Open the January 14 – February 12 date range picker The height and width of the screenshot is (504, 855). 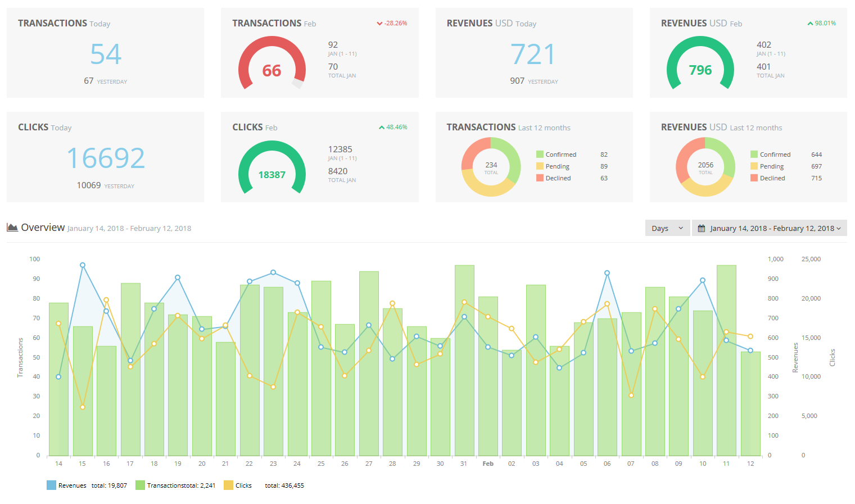769,228
